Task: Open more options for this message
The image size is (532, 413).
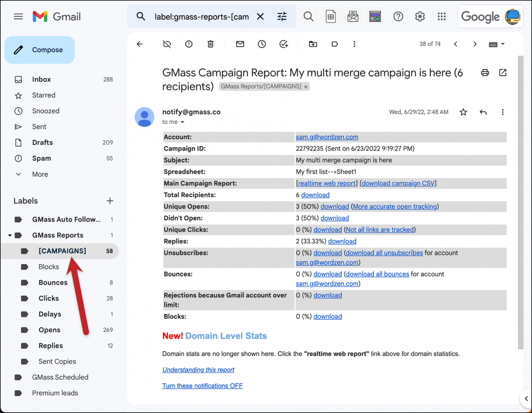Action: pyautogui.click(x=503, y=112)
